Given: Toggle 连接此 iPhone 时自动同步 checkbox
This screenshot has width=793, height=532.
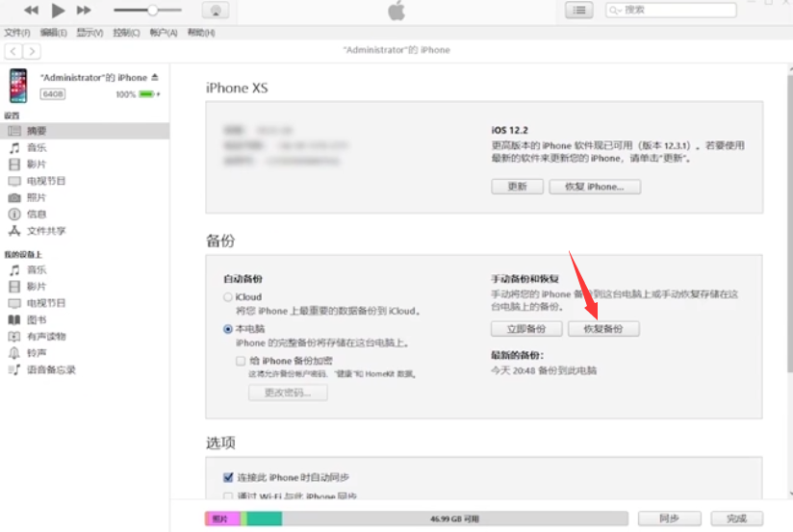Looking at the screenshot, I should 228,477.
